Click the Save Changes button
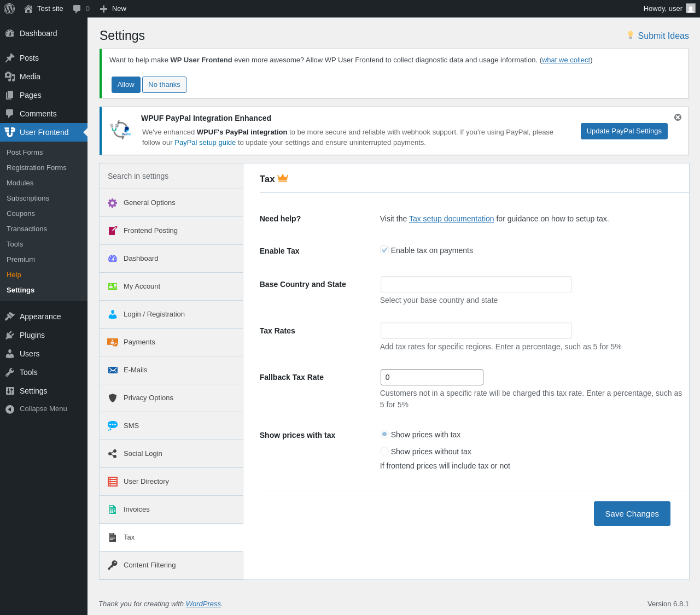This screenshot has height=615, width=700. pos(632,514)
